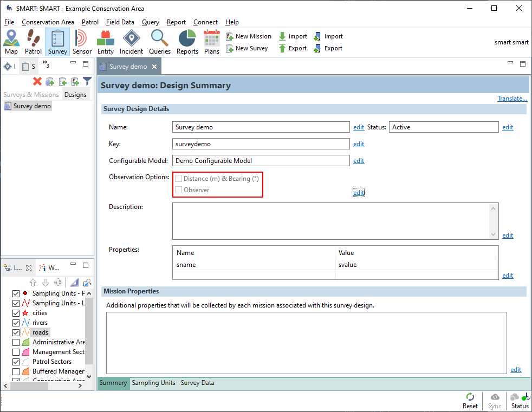Uncheck the cities layer checkbox

16,313
